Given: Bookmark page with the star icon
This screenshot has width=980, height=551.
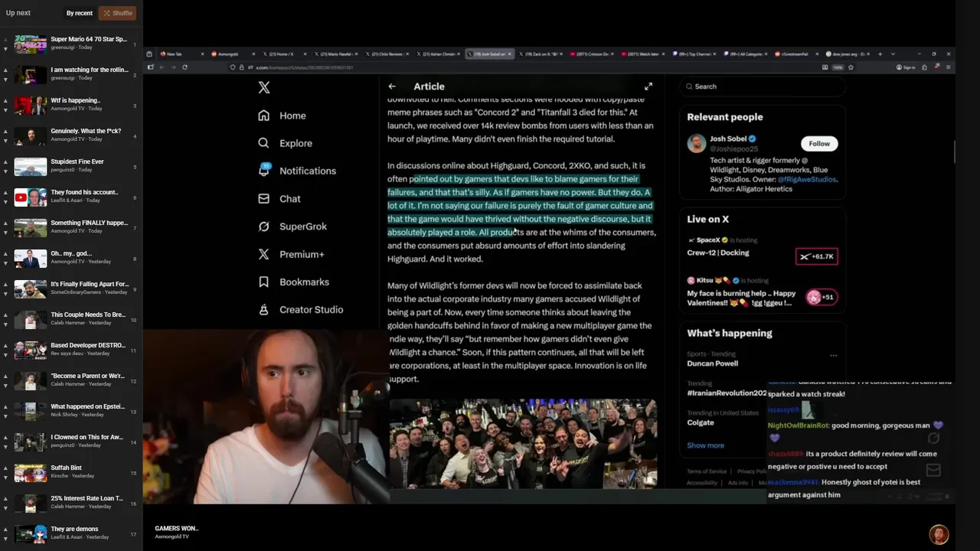Looking at the screenshot, I should tap(851, 67).
